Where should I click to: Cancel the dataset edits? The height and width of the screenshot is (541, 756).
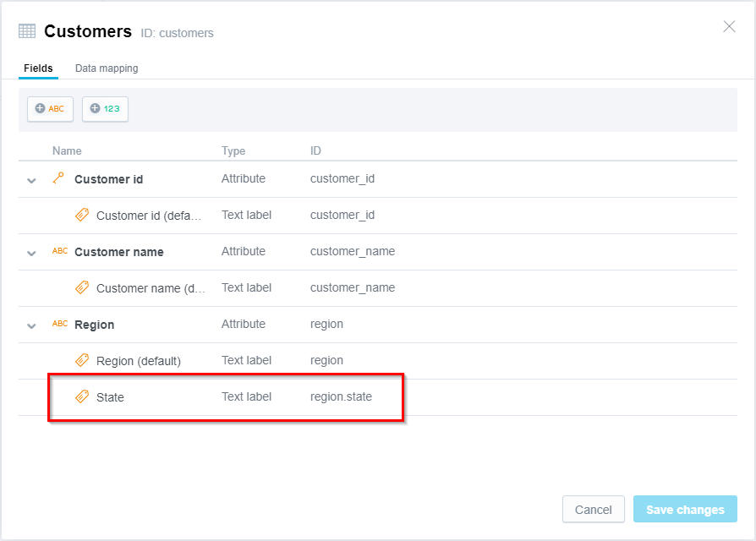[x=593, y=509]
